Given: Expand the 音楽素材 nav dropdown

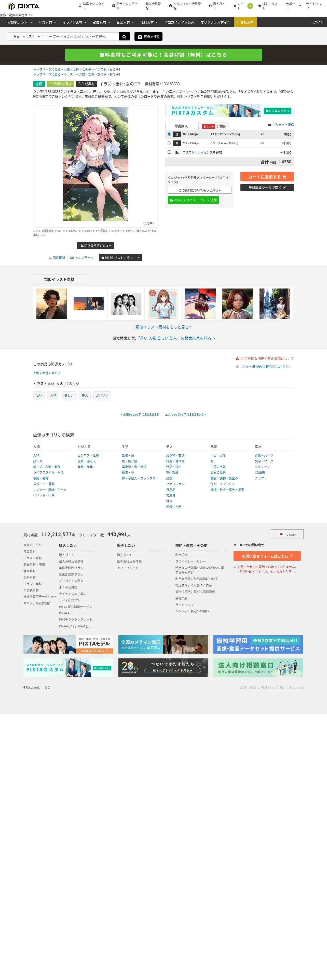Looking at the screenshot, I should pos(125,22).
